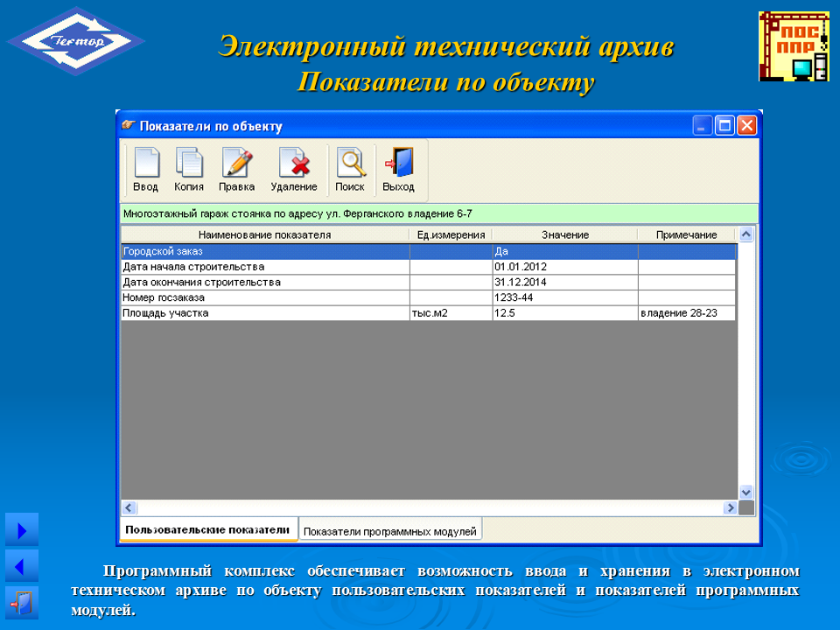Click the horizontal scrollbar track

tap(430, 507)
